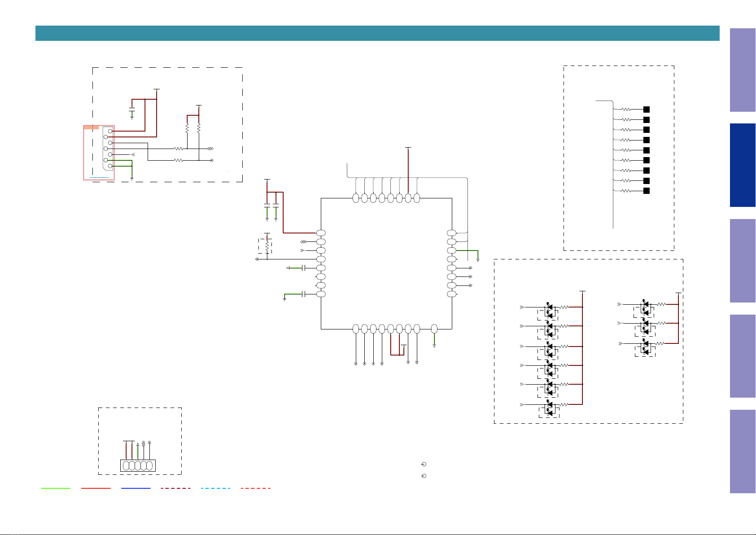Click the solid green legend line
This screenshot has width=756, height=535.
(x=56, y=488)
